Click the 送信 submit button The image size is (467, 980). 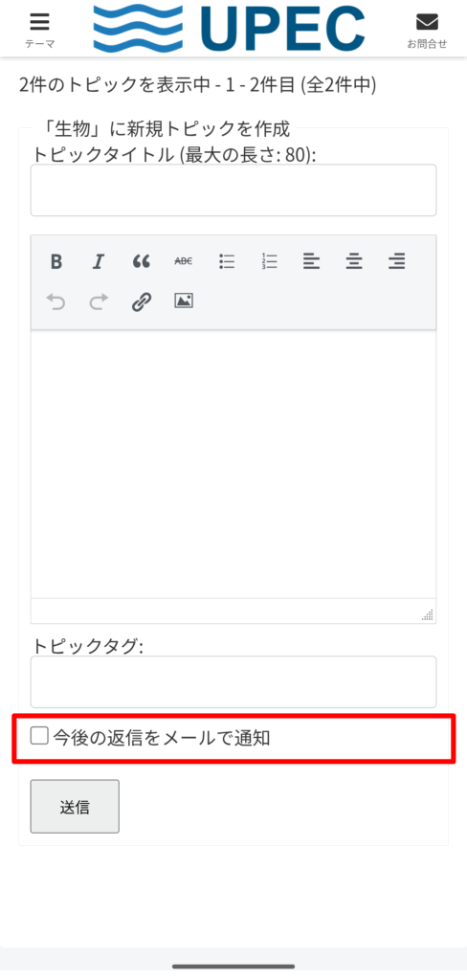pyautogui.click(x=75, y=806)
